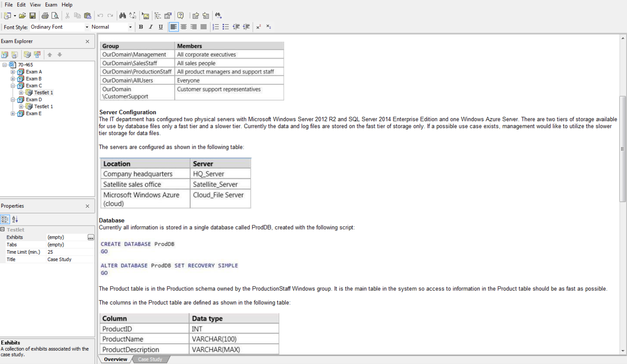Click the Properties panel close button

coord(87,206)
